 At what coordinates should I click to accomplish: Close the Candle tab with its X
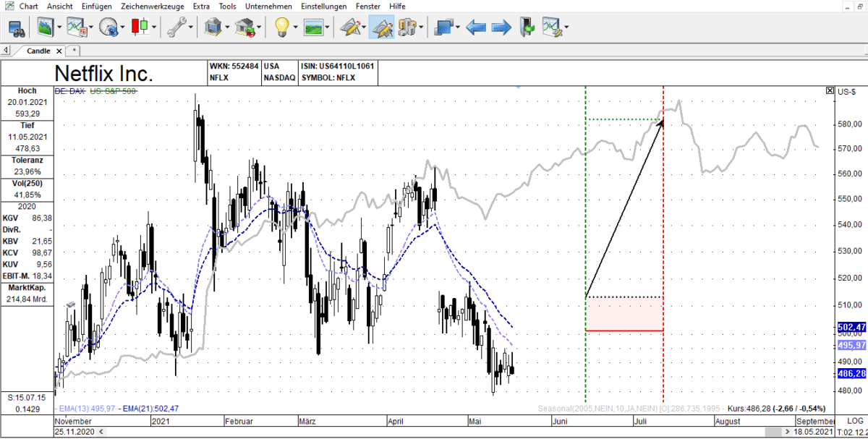[59, 51]
